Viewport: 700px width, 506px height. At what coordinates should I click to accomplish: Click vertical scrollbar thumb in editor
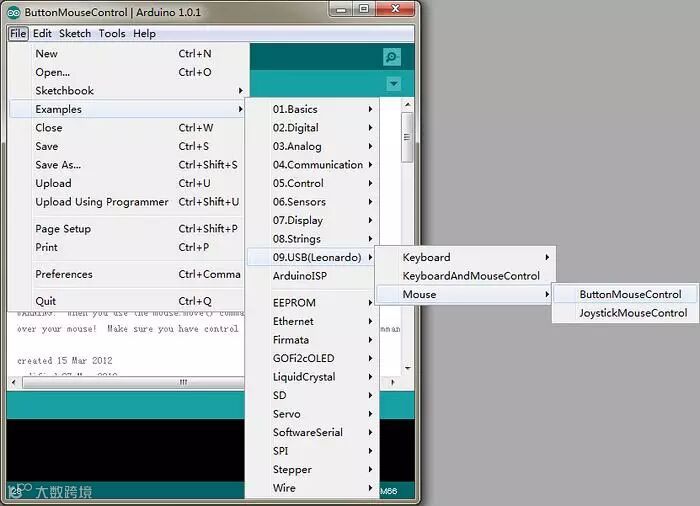(x=407, y=137)
